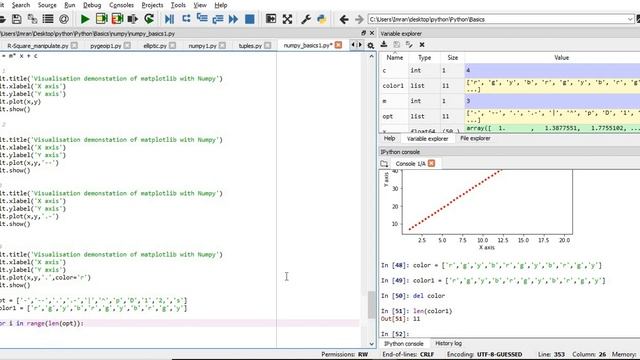This screenshot has width=640, height=360.
Task: Open the Run menu
Action: (70, 5)
